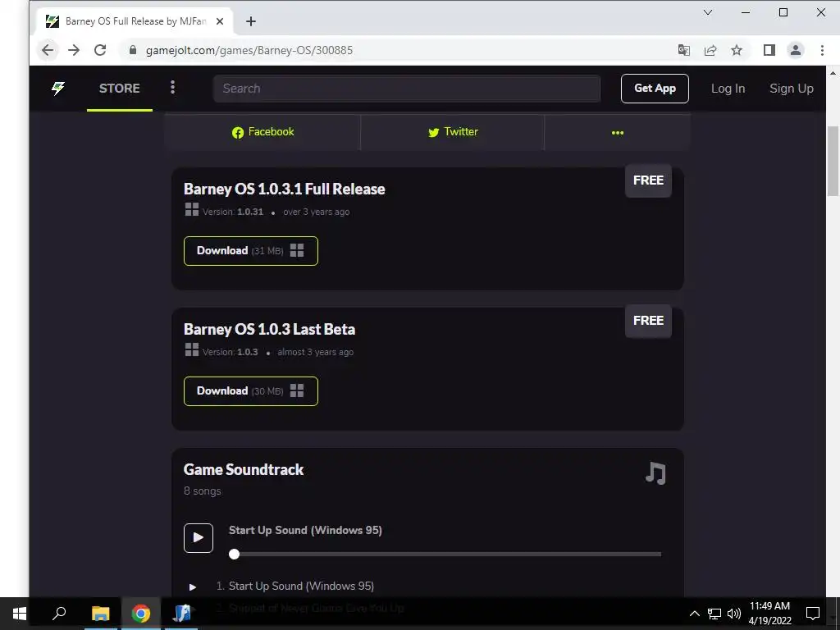Click the music note soundtrack icon
Viewport: 840px width, 630px height.
pos(655,473)
